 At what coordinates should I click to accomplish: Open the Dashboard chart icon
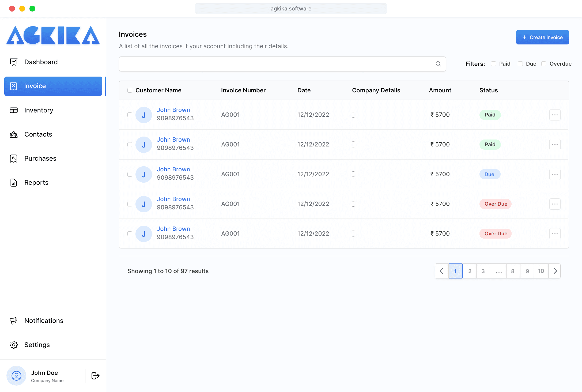coord(14,62)
